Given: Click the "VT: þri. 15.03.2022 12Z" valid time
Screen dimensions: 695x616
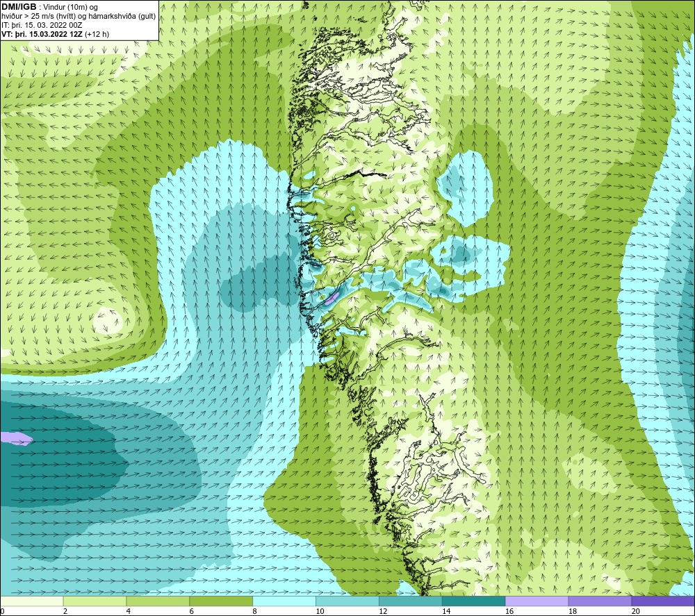Looking at the screenshot, I should point(42,34).
